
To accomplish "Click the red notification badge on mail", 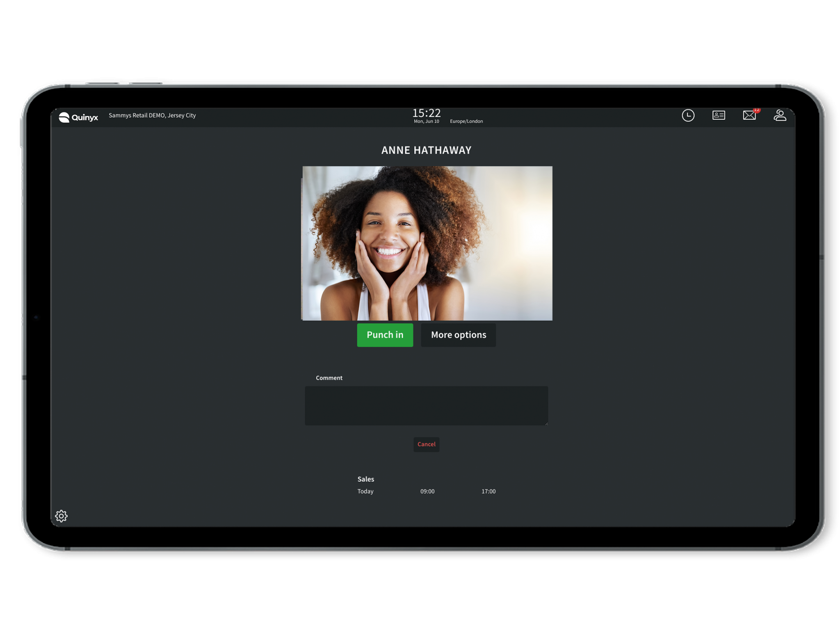I will pos(757,110).
